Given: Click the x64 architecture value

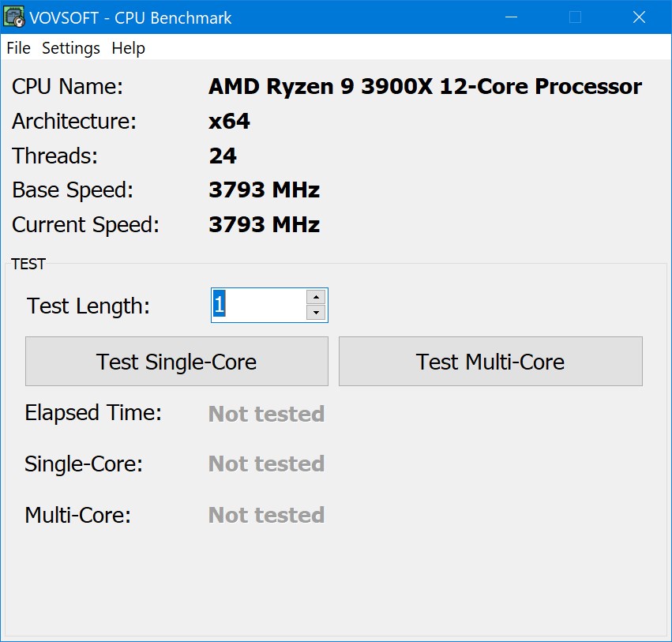Looking at the screenshot, I should tap(229, 121).
